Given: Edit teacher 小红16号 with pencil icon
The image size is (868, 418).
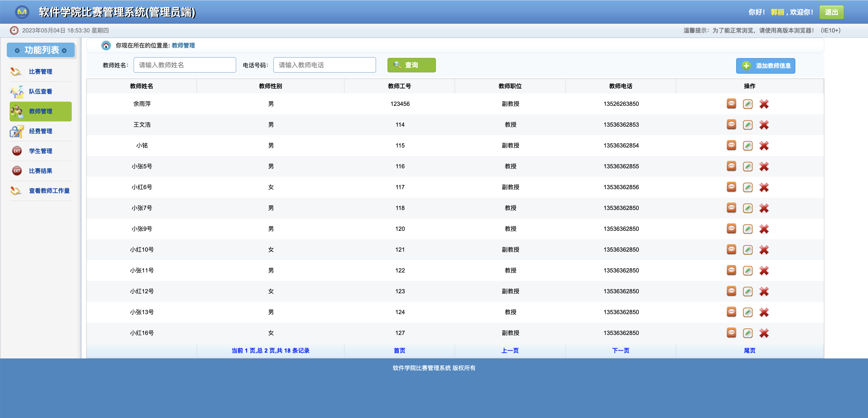Looking at the screenshot, I should click(747, 333).
